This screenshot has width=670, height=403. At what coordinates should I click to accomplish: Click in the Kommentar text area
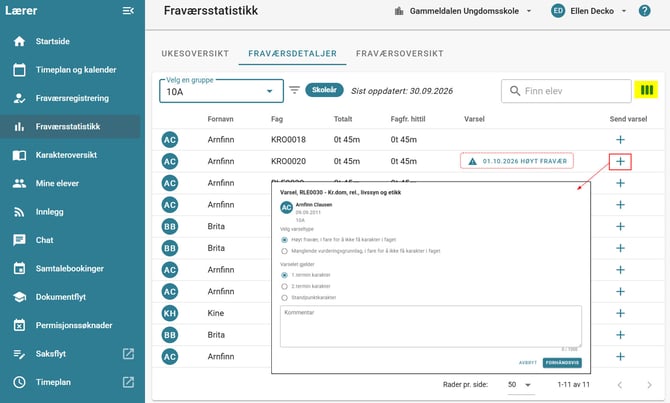tap(430, 327)
